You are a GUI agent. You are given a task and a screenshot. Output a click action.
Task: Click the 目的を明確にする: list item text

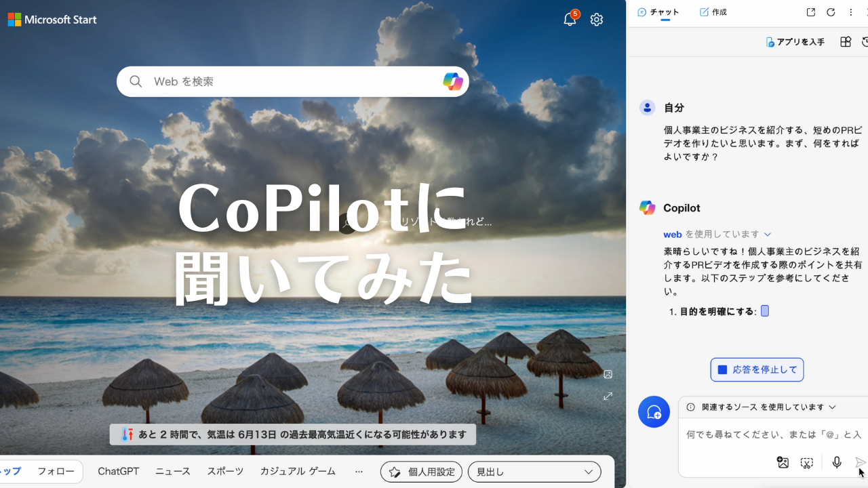pos(717,312)
